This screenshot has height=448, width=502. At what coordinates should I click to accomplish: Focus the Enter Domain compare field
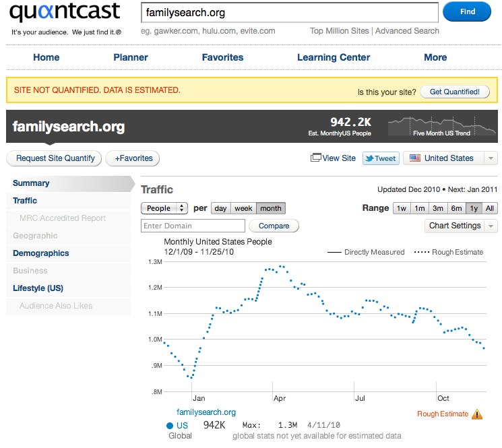(193, 226)
